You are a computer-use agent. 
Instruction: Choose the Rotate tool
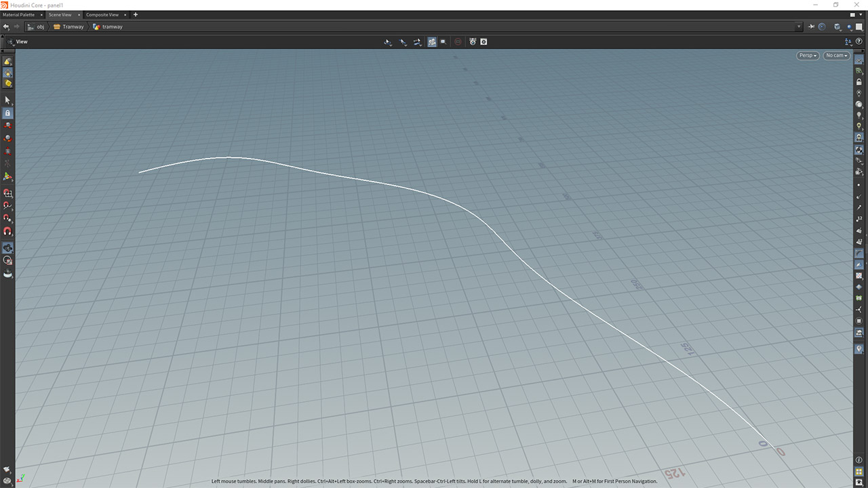[7, 139]
